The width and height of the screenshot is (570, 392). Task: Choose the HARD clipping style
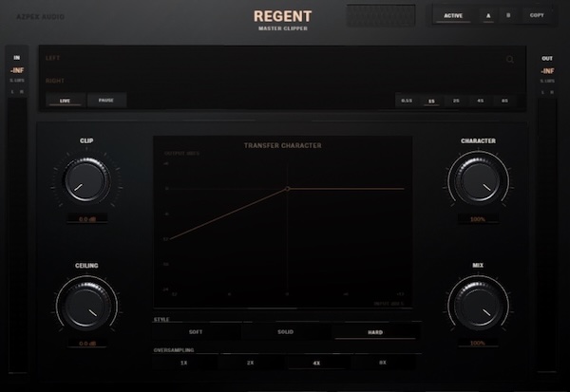coord(375,332)
